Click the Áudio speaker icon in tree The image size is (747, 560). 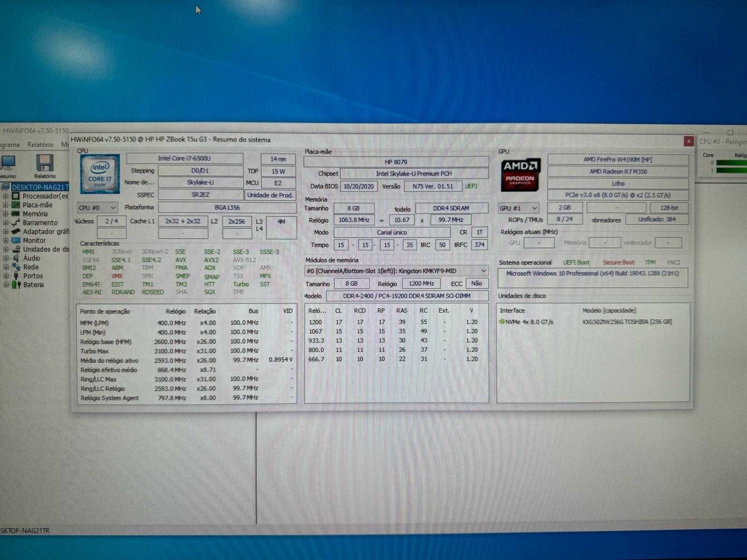16,258
